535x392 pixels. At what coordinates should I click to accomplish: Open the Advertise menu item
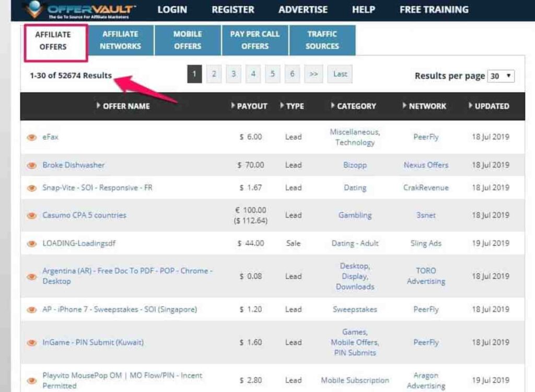pyautogui.click(x=303, y=9)
